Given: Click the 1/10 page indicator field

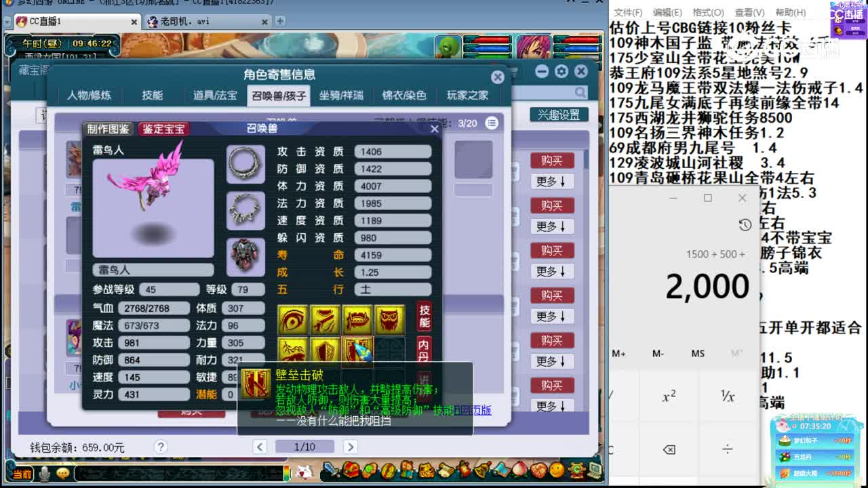Looking at the screenshot, I should [304, 447].
